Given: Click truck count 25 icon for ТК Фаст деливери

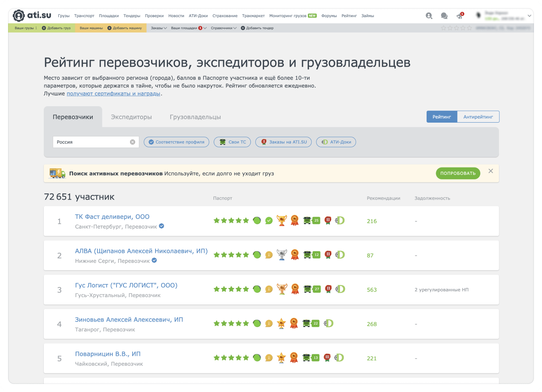Looking at the screenshot, I should click(x=312, y=220).
